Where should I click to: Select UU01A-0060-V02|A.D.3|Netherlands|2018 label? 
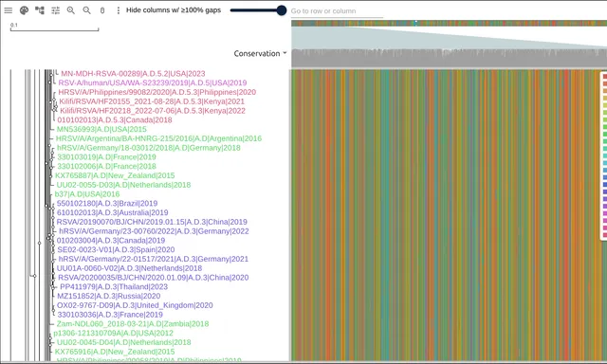pos(129,268)
